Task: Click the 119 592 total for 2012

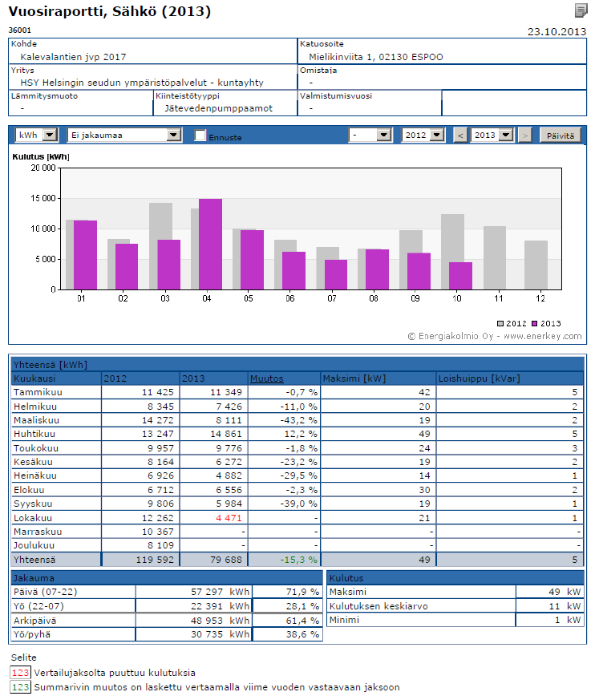Action: pyautogui.click(x=155, y=560)
